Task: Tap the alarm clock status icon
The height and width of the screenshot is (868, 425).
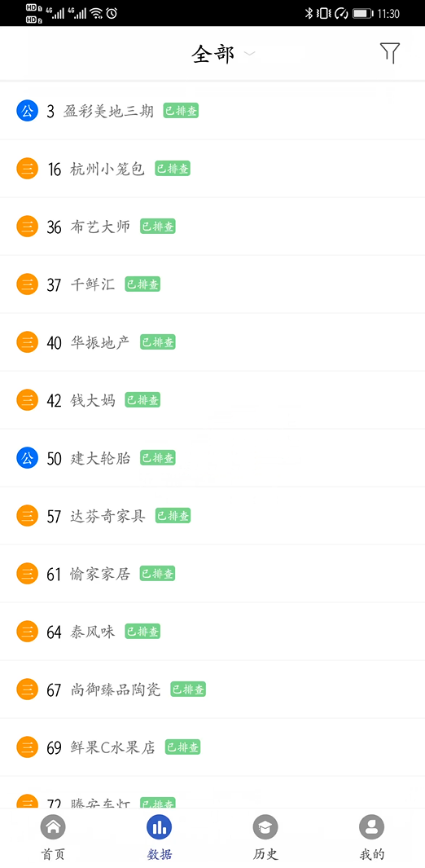Action: pos(112,13)
